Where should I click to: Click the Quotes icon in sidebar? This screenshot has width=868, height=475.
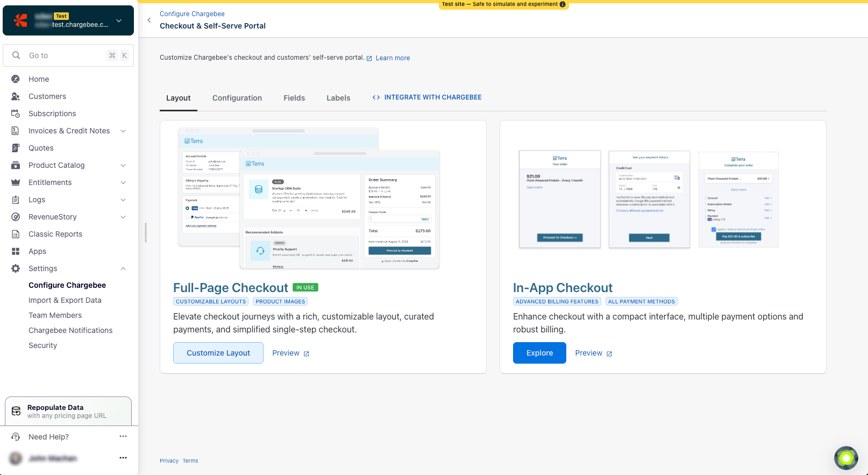pos(16,148)
